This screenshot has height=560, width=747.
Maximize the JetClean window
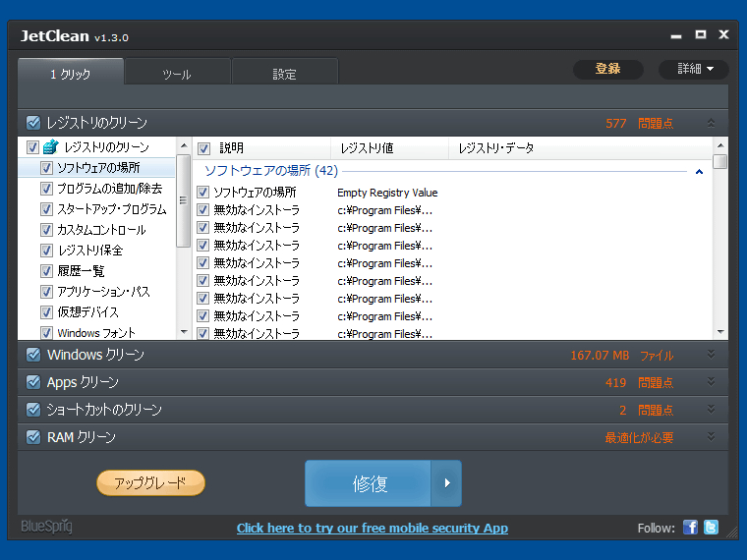tap(700, 34)
